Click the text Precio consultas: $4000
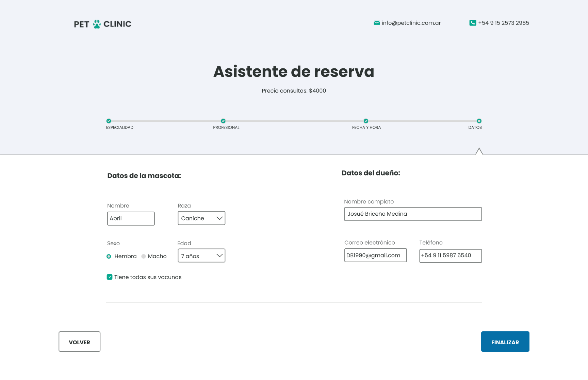 [x=294, y=91]
